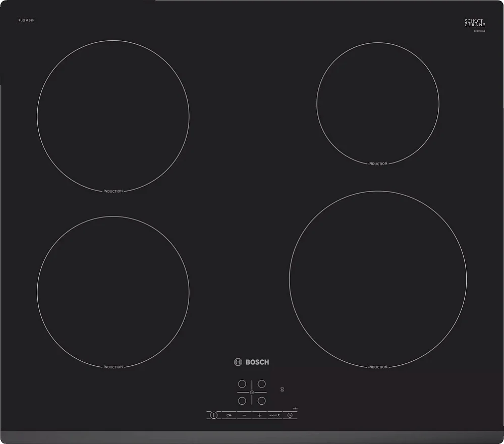The width and height of the screenshot is (504, 444).
Task: Click the small rear-right induction cooking zone
Action: [x=378, y=103]
